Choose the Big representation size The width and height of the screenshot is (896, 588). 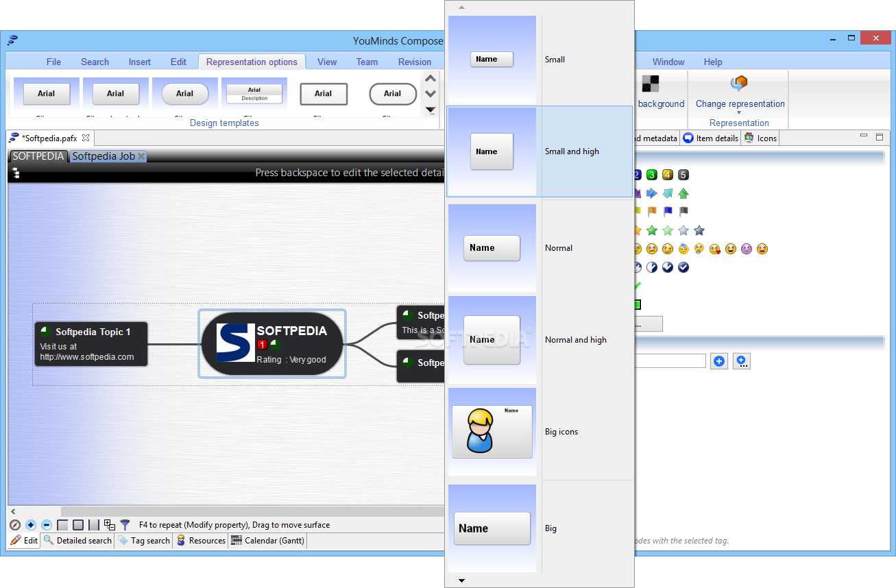click(540, 528)
